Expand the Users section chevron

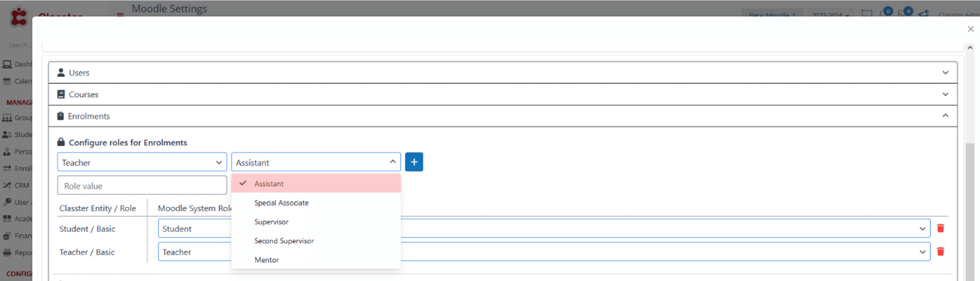click(945, 72)
